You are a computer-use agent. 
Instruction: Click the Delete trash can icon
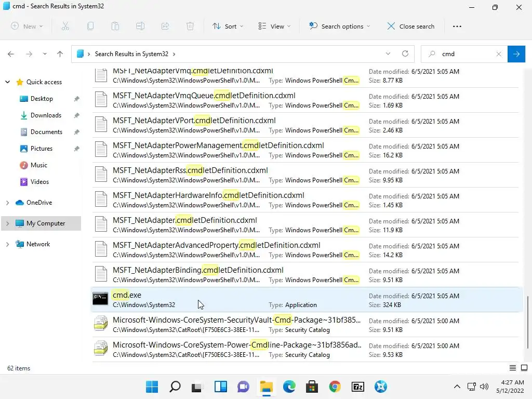click(190, 26)
